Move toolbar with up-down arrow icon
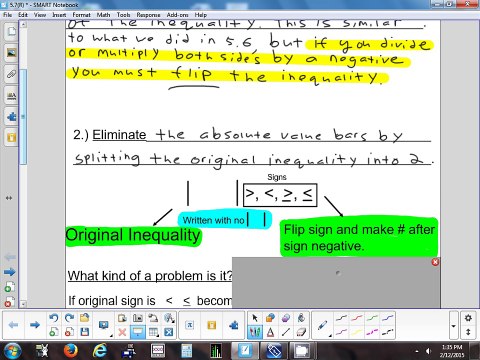This screenshot has height=360, width=480. [468, 332]
